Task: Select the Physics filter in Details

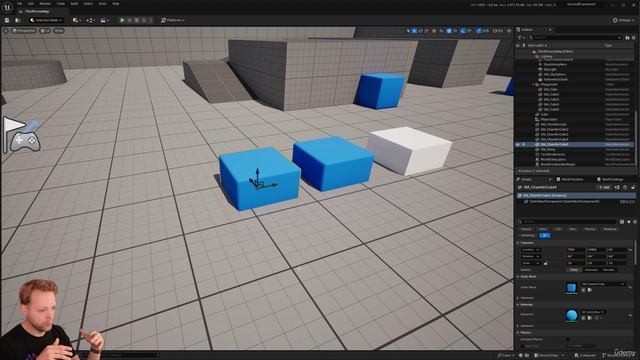Action: 589,229
